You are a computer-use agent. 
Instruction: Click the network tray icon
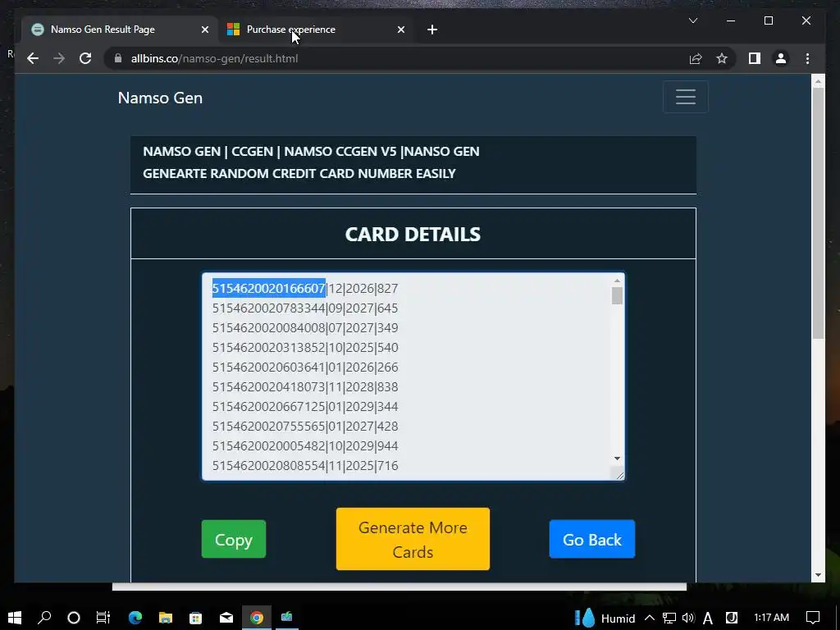point(669,618)
